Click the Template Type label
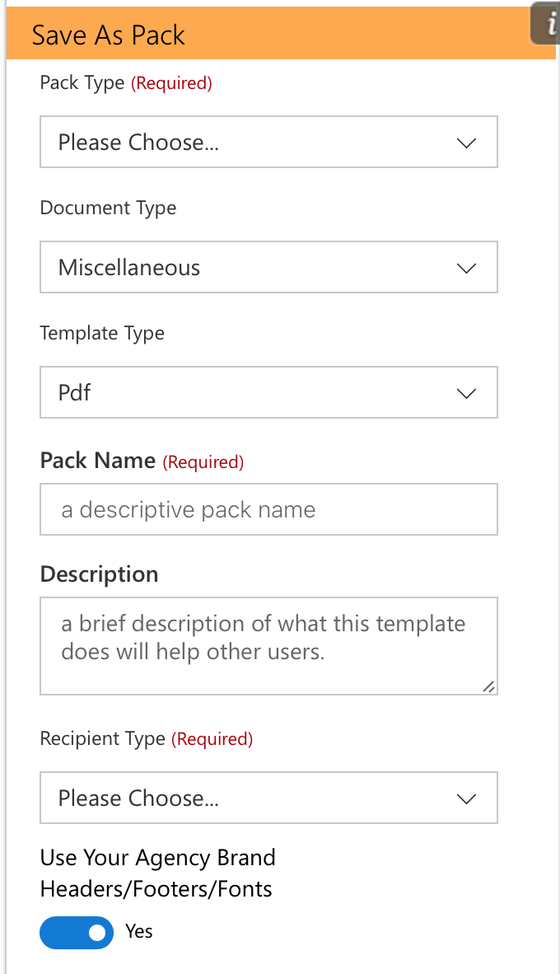This screenshot has width=560, height=974. (x=102, y=333)
